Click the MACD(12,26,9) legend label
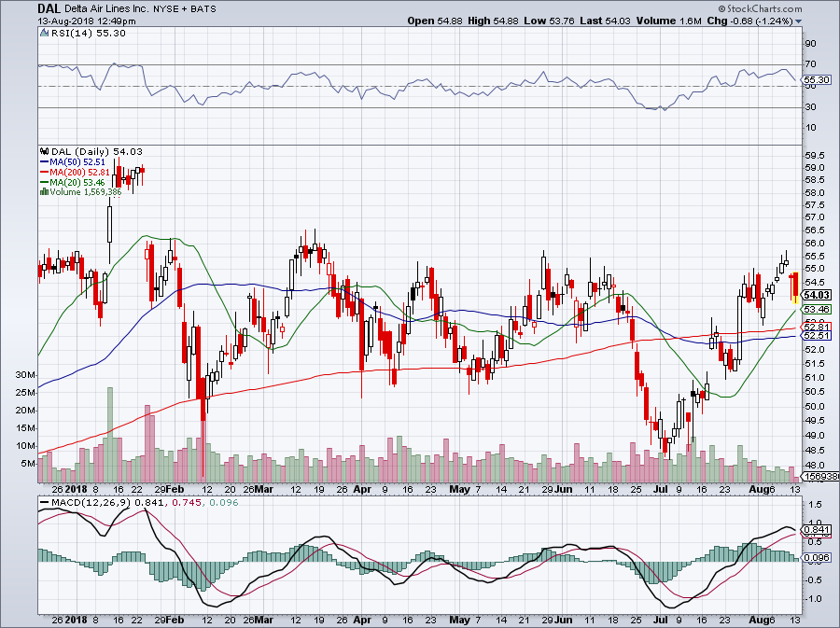This screenshot has height=628, width=840. (91, 503)
